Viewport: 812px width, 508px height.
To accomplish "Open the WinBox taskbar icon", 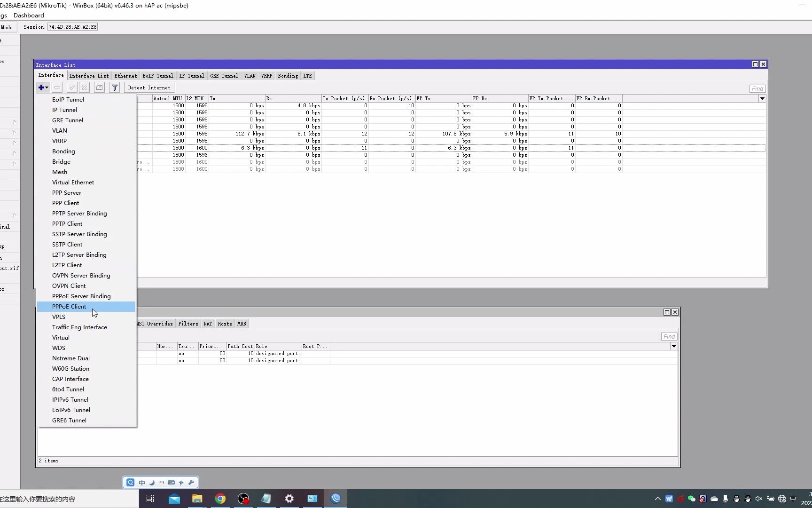I will coord(336,499).
